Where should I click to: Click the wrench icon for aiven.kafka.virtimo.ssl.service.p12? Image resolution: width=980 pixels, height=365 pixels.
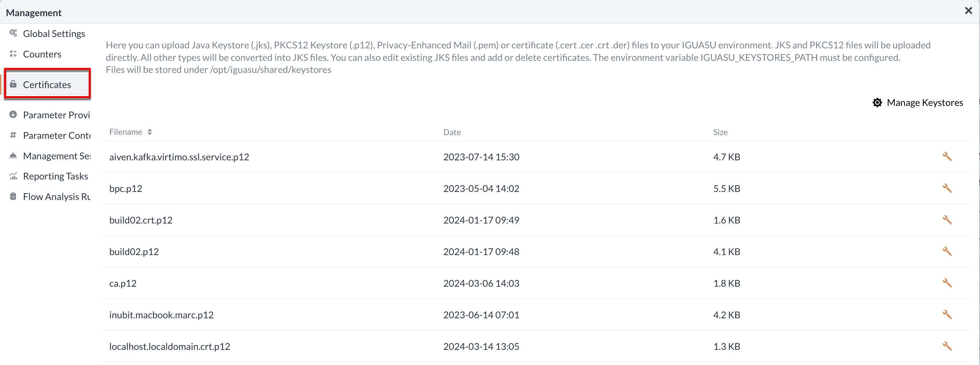tap(947, 157)
